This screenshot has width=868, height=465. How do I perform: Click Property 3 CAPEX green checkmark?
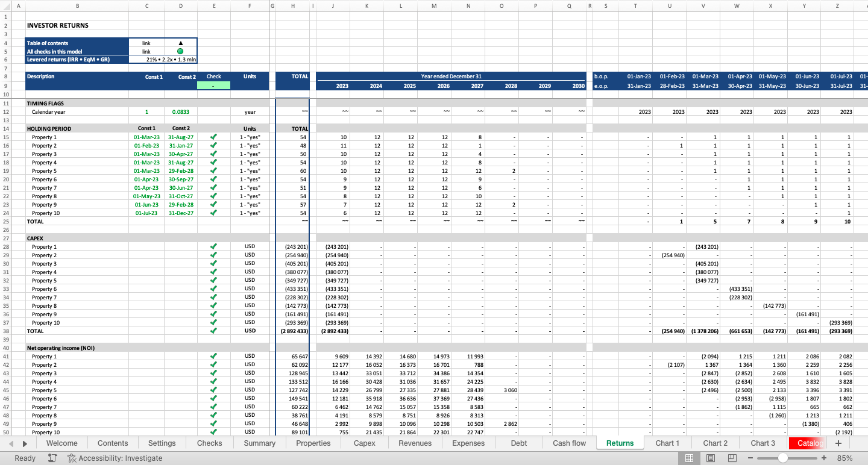coord(213,264)
